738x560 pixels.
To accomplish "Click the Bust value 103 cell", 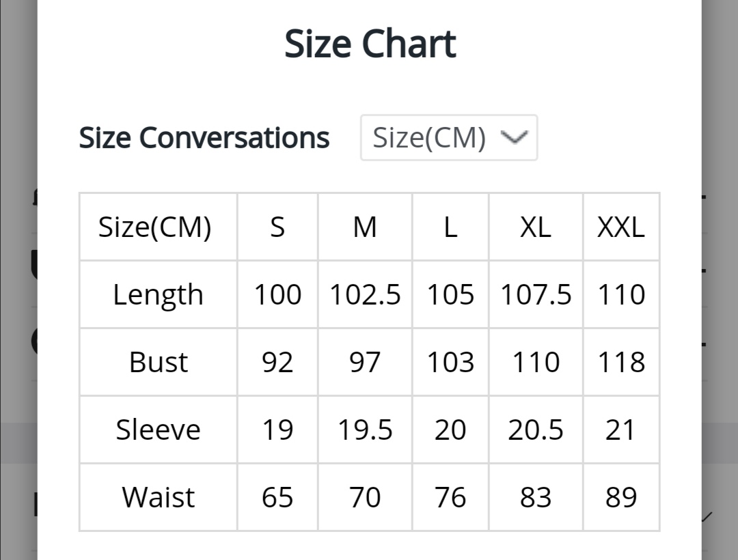I will click(x=450, y=362).
